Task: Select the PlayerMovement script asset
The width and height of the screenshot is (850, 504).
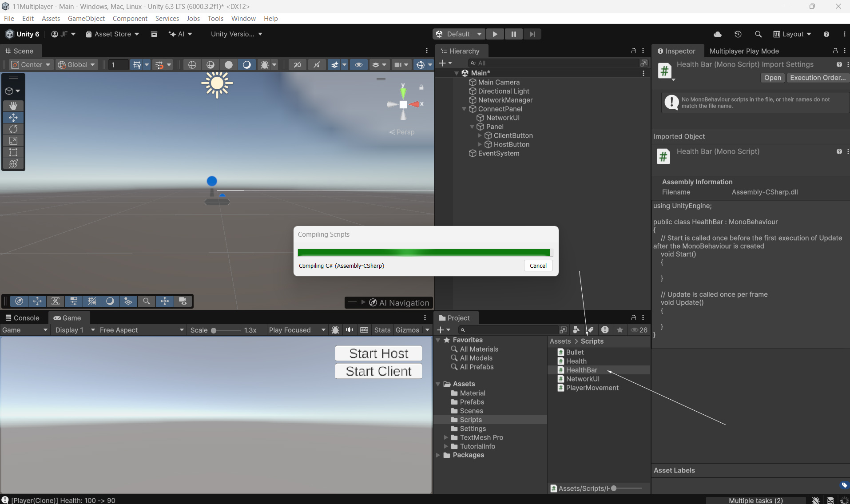Action: click(x=592, y=388)
